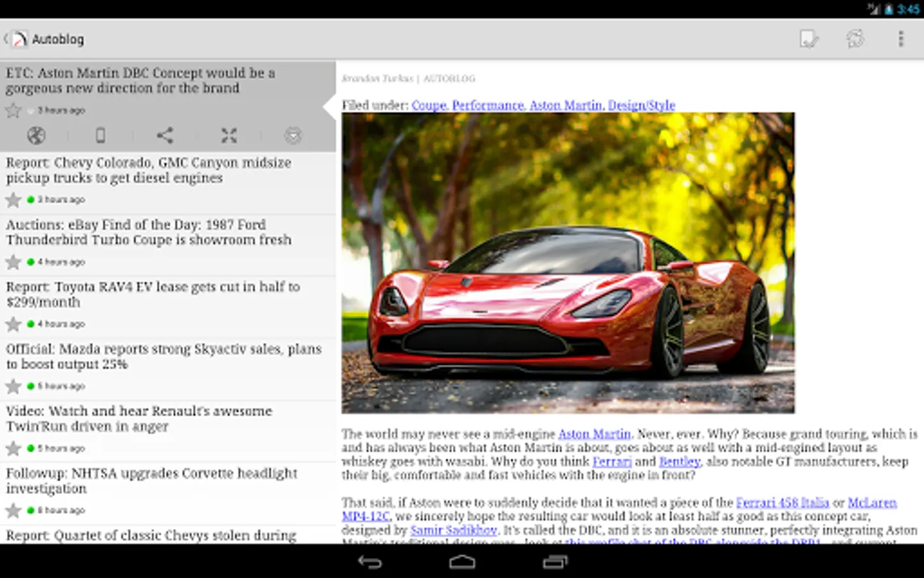Follow the Aston Martin filed-under link
924x578 pixels.
(566, 105)
